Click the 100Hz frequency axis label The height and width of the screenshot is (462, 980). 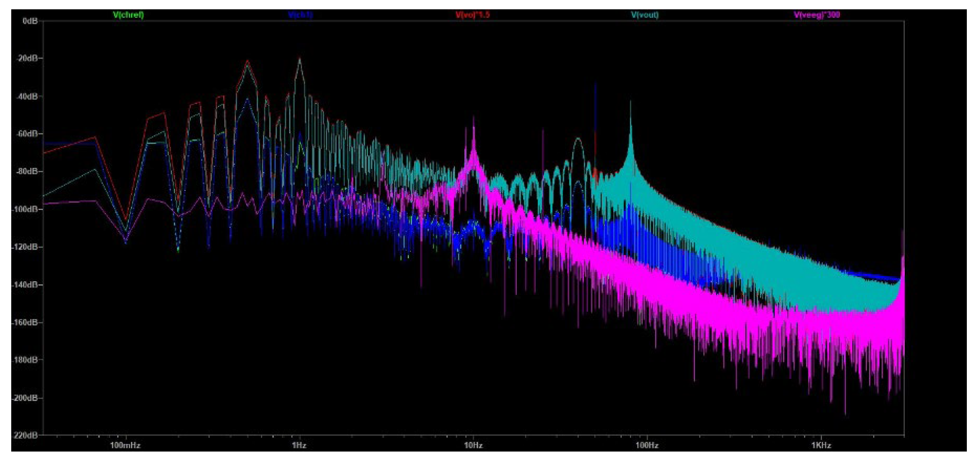pyautogui.click(x=647, y=445)
